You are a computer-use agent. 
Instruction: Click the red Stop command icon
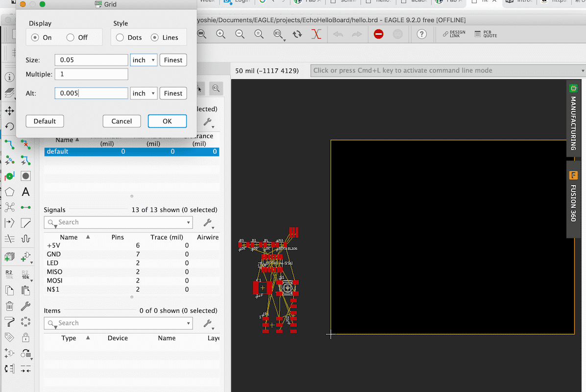pos(379,34)
